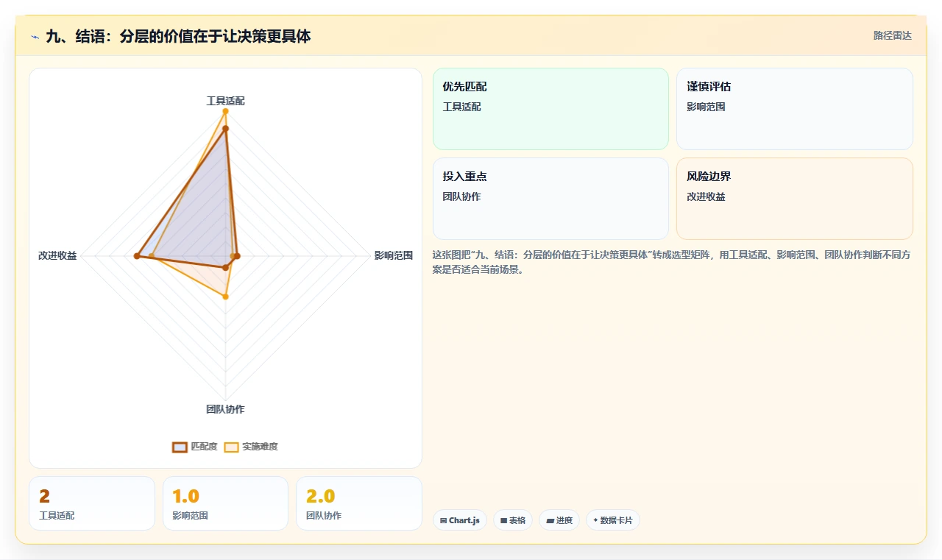Viewport: 942px width, 560px height.
Task: Click the 团队协作 radar axis label
Action: 225,409
